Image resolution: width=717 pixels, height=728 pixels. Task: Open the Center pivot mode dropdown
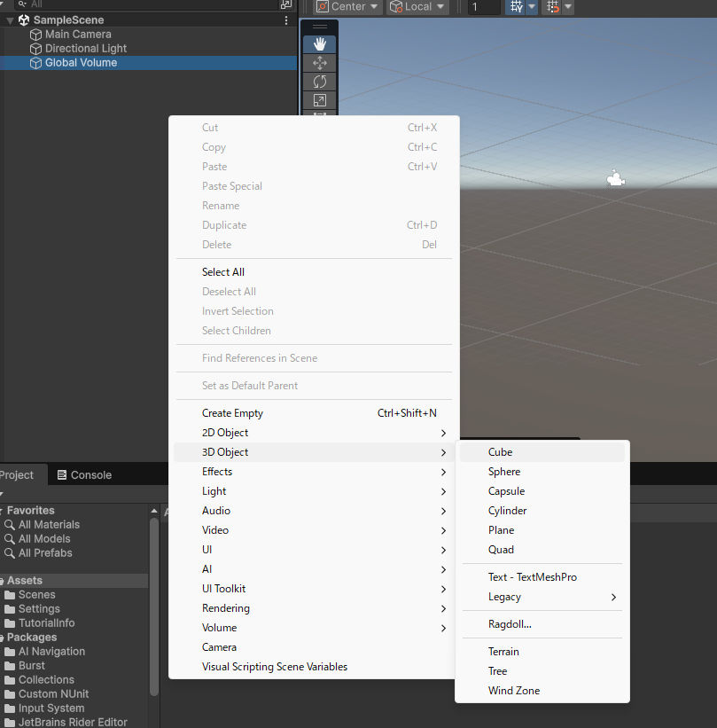point(347,7)
